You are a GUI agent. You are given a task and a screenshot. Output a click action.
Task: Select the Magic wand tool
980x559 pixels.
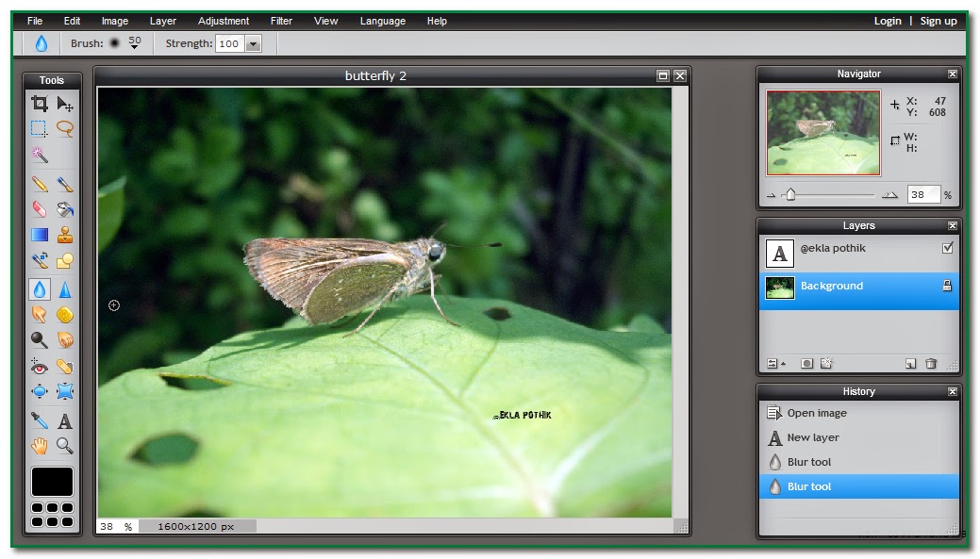(x=40, y=155)
